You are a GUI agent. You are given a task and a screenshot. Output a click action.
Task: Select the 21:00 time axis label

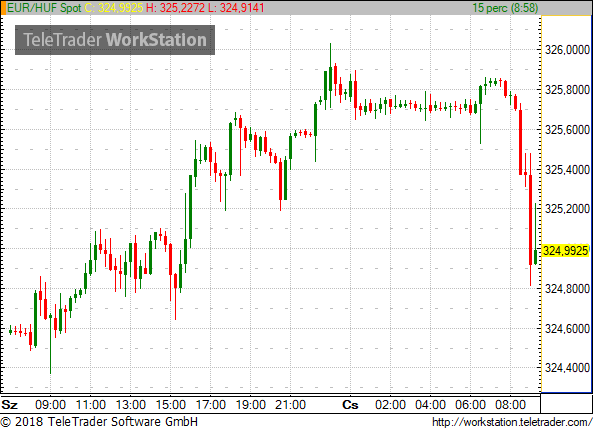point(290,405)
